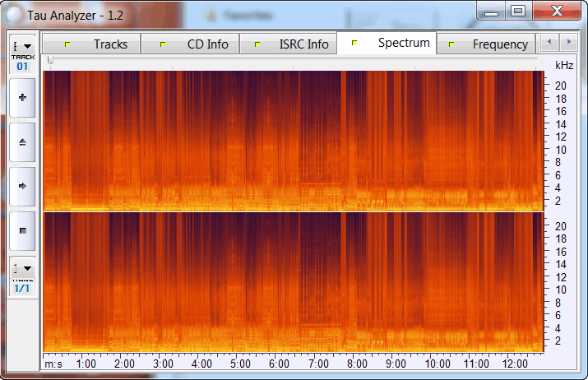The width and height of the screenshot is (588, 380).
Task: Minimize the Tau Analyzer window
Action: tap(493, 12)
